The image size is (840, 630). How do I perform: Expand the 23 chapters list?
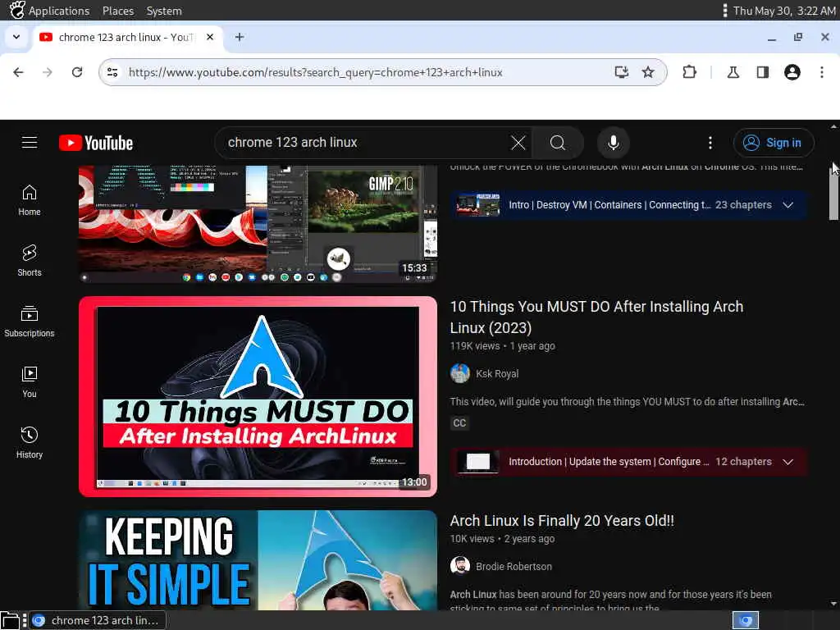point(788,205)
